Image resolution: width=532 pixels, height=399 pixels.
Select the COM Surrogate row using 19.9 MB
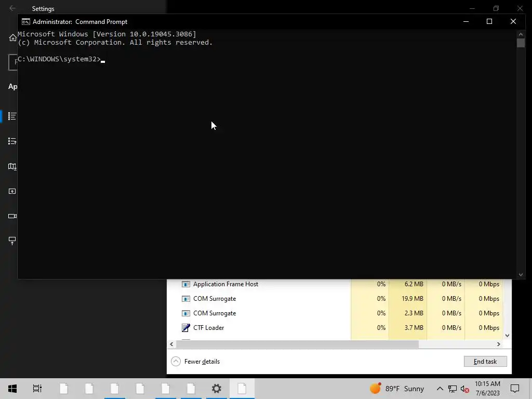pos(335,299)
